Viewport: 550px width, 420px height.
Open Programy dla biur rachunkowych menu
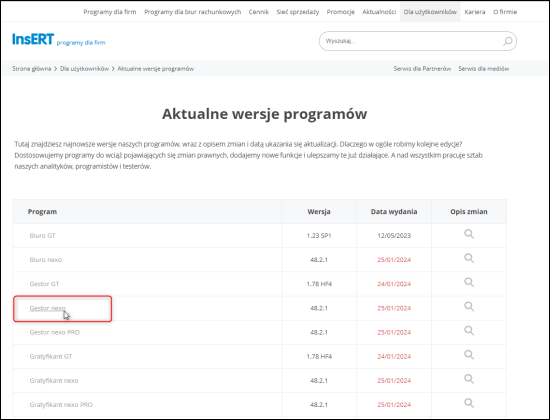tap(193, 12)
